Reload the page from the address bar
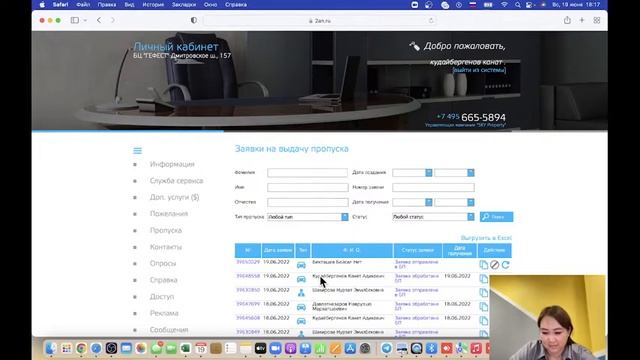Viewport: 640px width, 360px height. (431, 20)
